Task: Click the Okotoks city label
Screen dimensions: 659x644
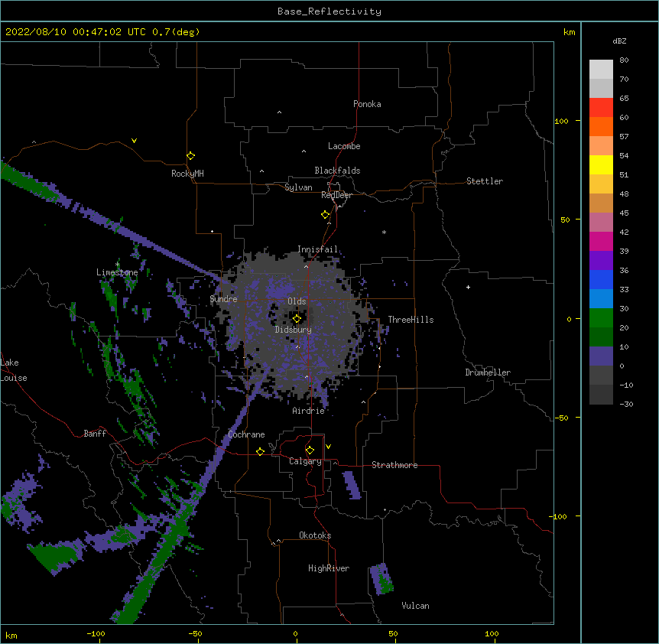Action: pos(315,535)
